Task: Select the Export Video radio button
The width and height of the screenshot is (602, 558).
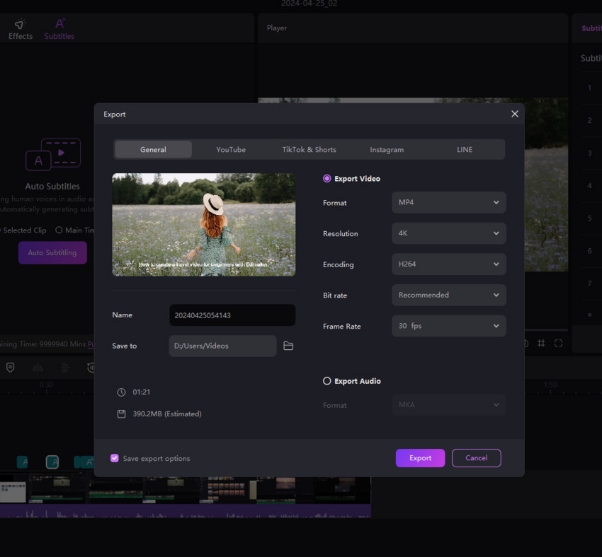Action: (327, 179)
